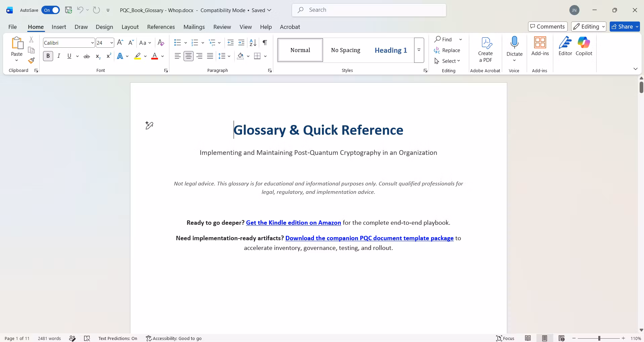Decrease paragraph indent

[231, 43]
